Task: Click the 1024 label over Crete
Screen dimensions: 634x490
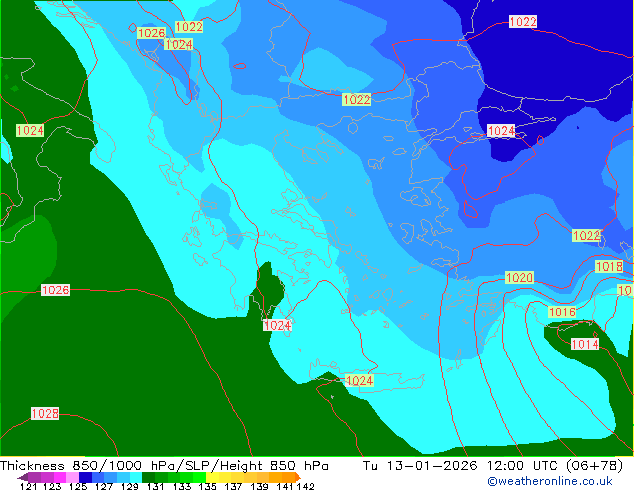Action: tap(359, 380)
